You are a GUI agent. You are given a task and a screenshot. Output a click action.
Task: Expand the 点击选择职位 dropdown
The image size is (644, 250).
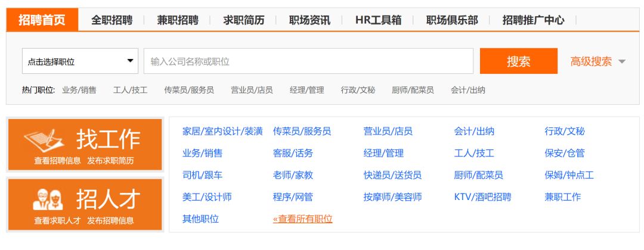[x=80, y=61]
